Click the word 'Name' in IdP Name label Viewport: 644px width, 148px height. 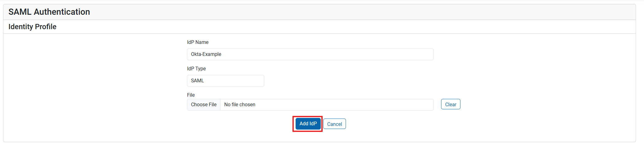click(202, 42)
